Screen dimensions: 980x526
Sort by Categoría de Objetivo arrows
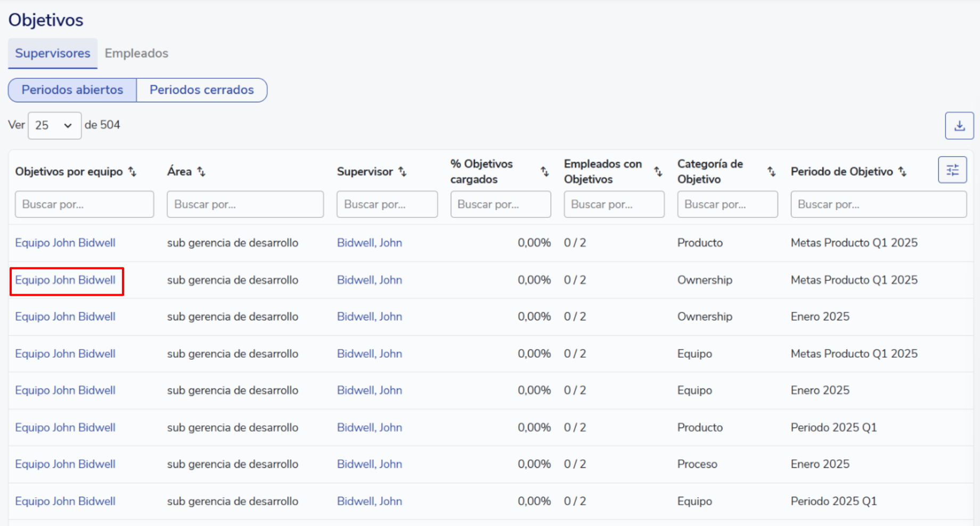[x=771, y=172]
